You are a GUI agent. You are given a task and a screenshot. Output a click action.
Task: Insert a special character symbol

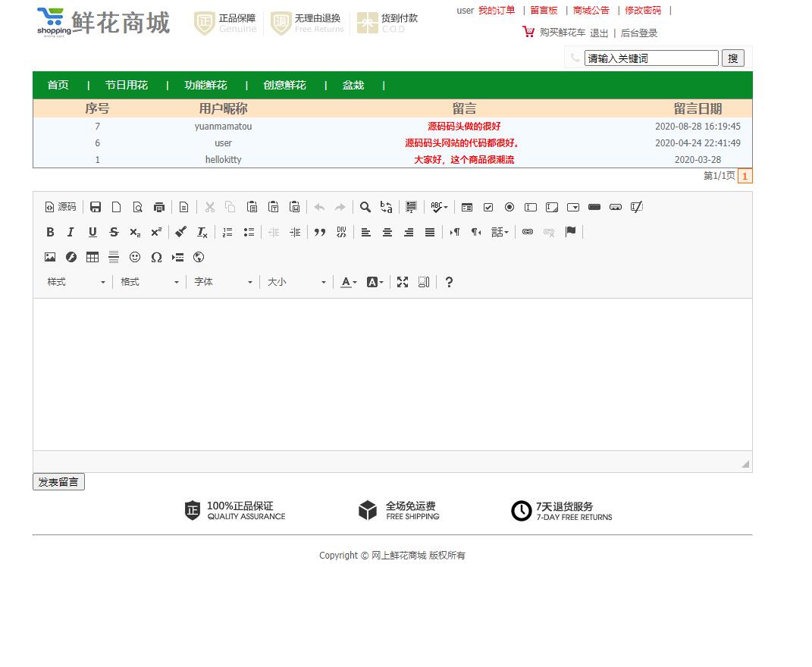tap(157, 257)
